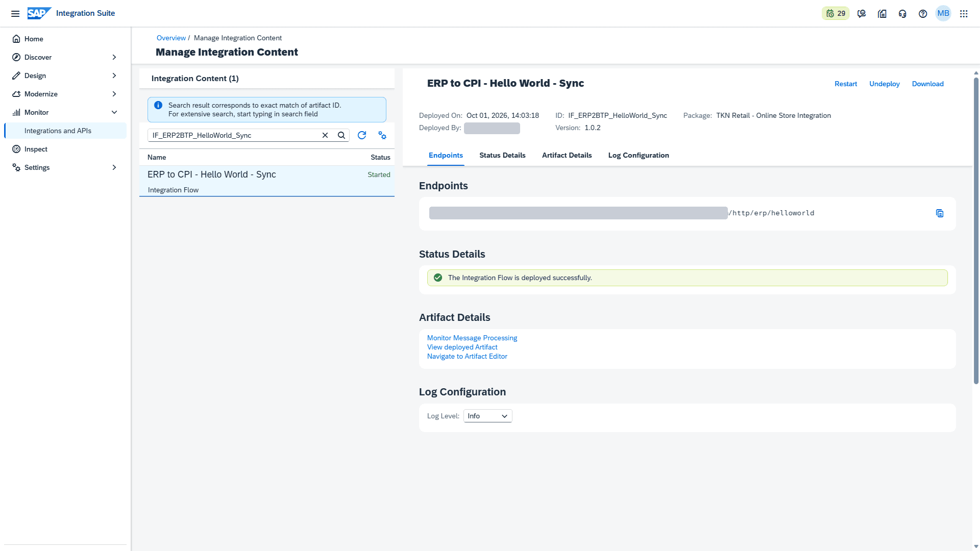Copy the endpoint URL to clipboard

click(940, 213)
